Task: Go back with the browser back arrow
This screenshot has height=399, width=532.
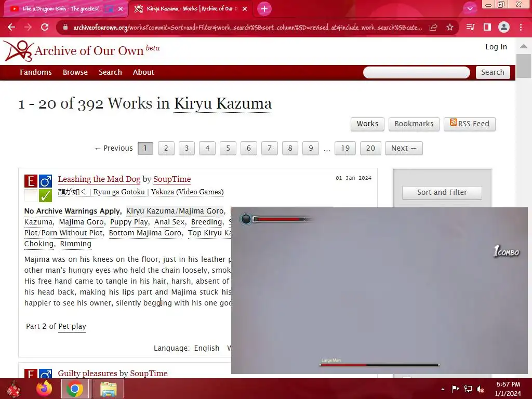Action: 11,27
